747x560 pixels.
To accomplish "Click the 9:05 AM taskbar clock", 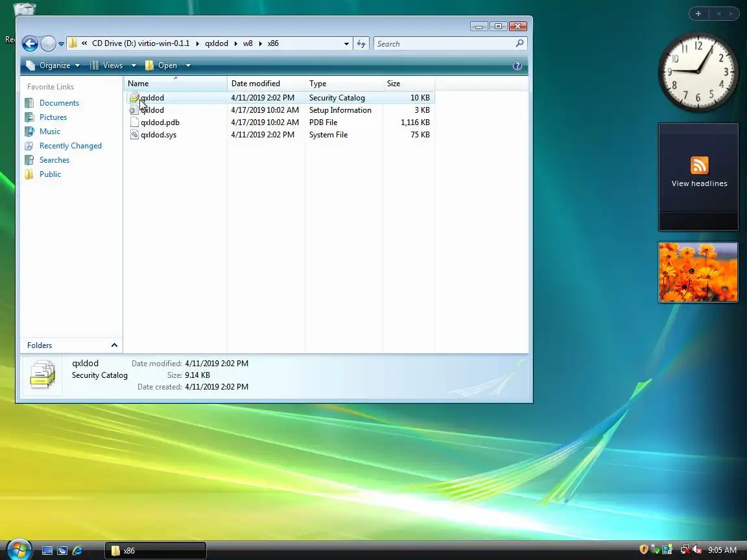I will (x=722, y=550).
